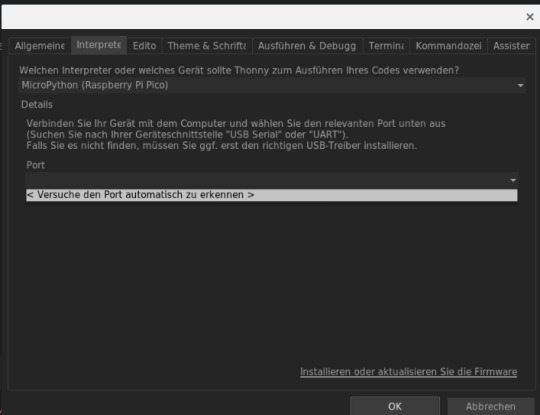Open the Assistent tab
The width and height of the screenshot is (540, 415).
(x=511, y=46)
